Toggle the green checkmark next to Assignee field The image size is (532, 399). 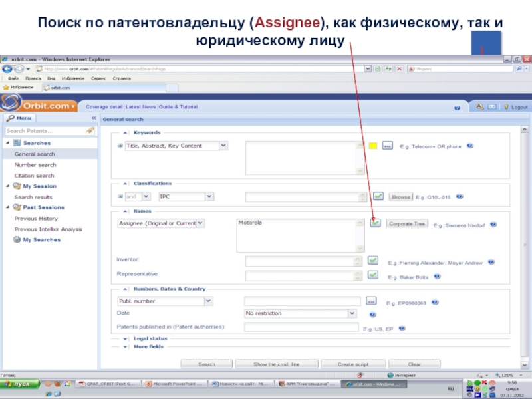(376, 224)
